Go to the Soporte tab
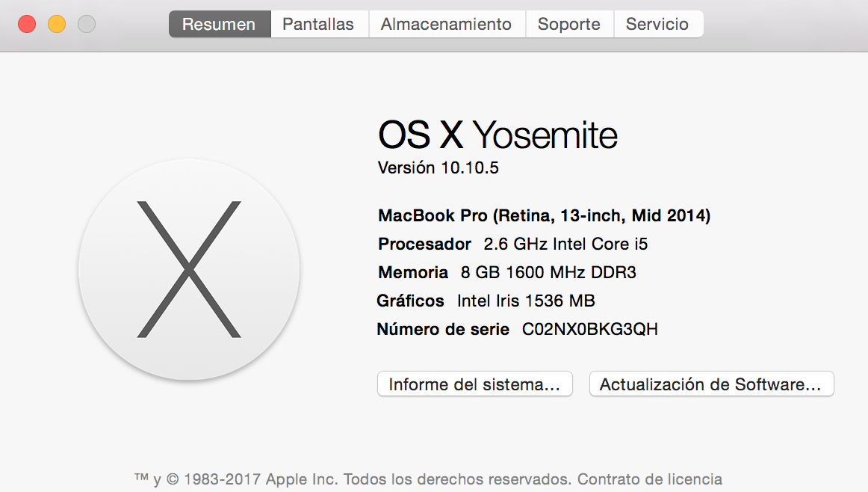The height and width of the screenshot is (492, 868). coord(570,25)
